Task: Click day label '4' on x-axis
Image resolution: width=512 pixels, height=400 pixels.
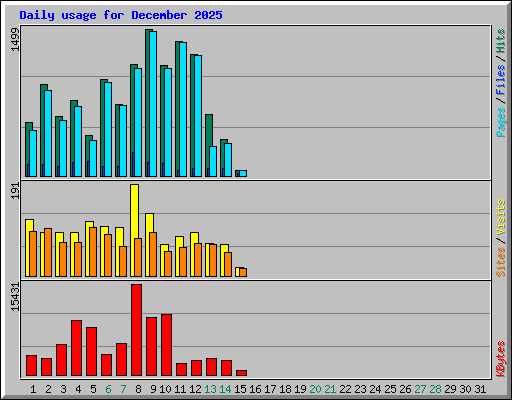Action: click(78, 389)
